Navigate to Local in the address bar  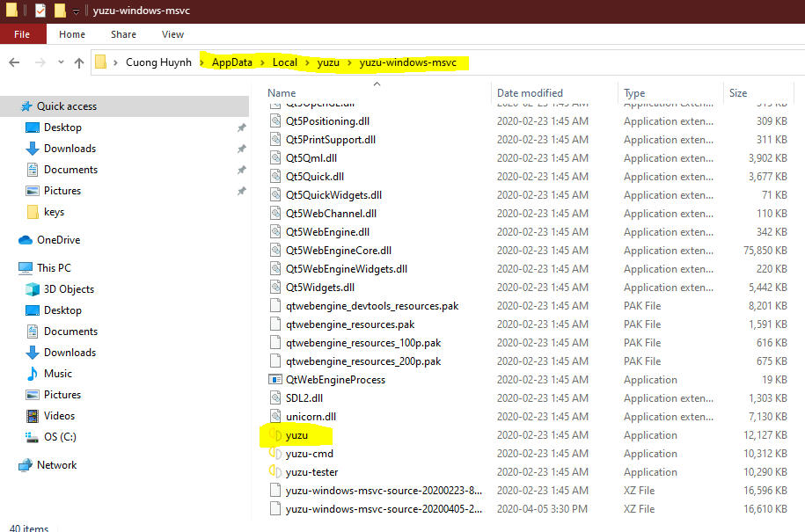coord(285,62)
